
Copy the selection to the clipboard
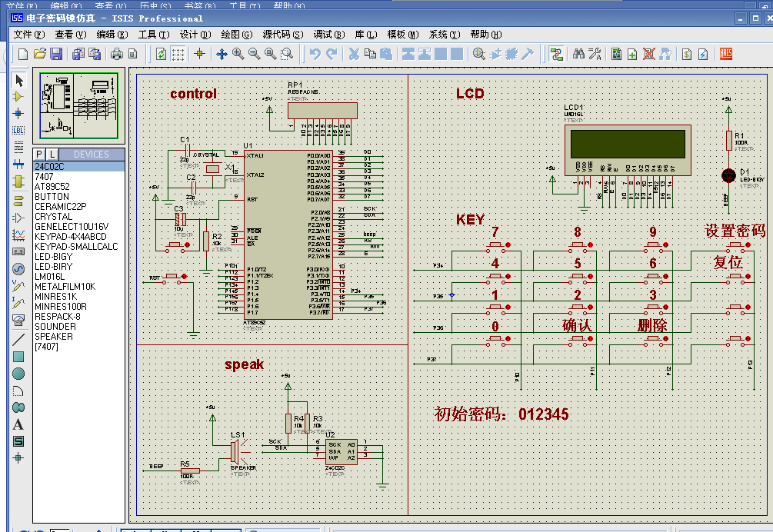(x=370, y=54)
